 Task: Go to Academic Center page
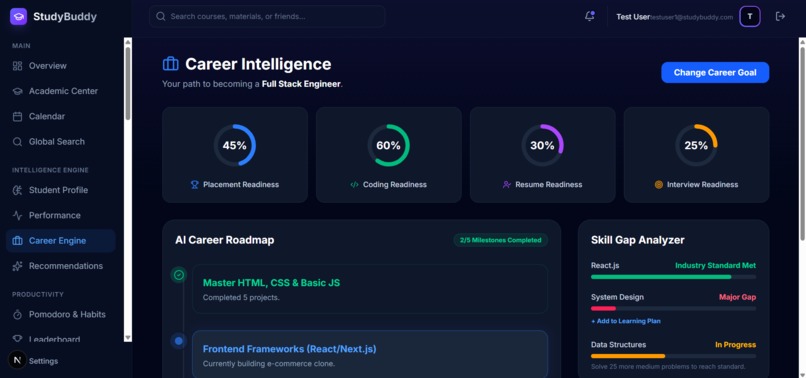click(x=61, y=91)
